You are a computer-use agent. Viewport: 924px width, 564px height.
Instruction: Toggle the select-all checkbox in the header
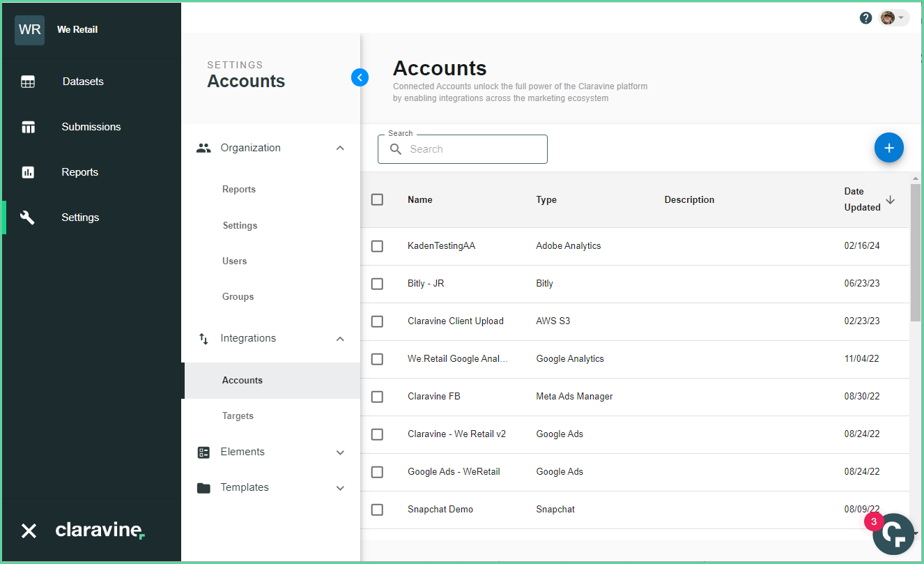pyautogui.click(x=377, y=199)
